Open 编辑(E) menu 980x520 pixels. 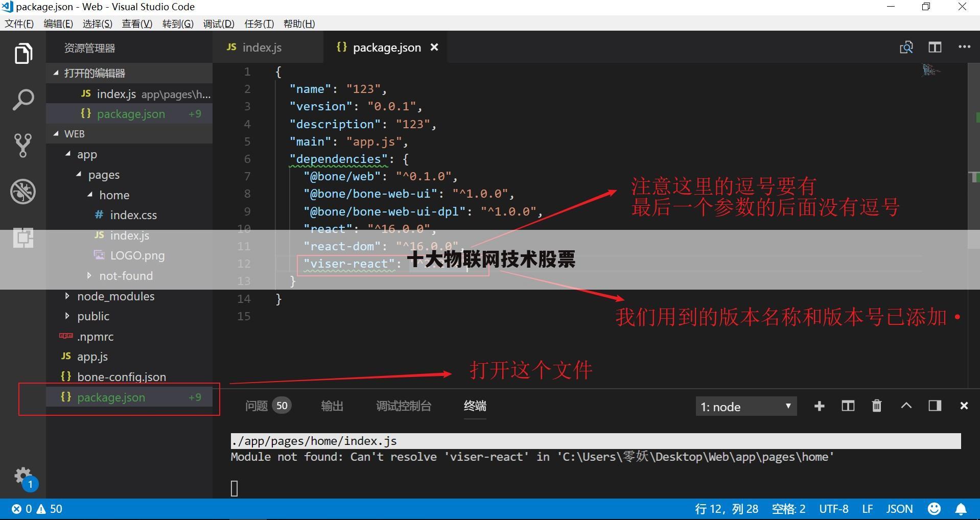point(58,24)
